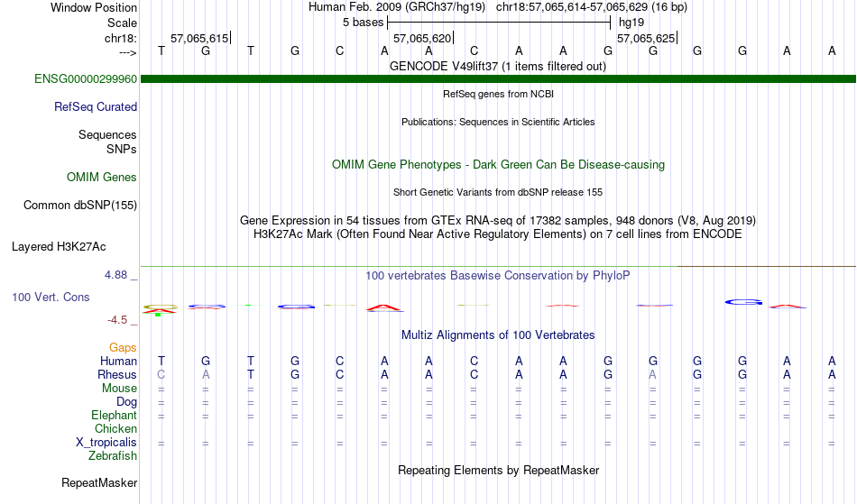Click the Scale label
The width and height of the screenshot is (857, 504).
pyautogui.click(x=122, y=23)
